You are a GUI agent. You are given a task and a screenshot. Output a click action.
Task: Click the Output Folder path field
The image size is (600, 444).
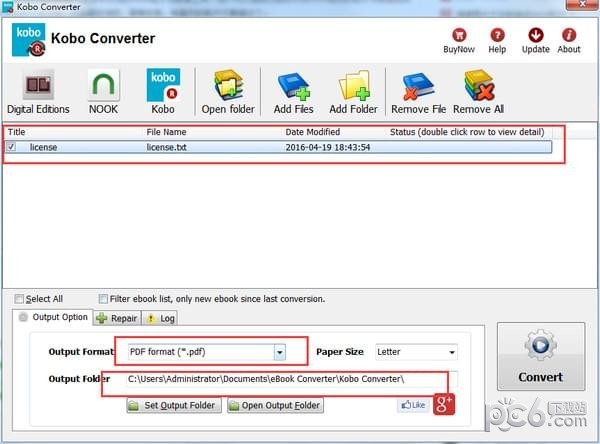coord(292,379)
